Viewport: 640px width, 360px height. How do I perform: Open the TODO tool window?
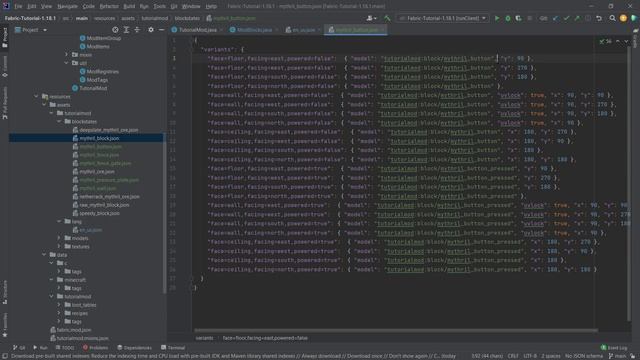tap(65, 348)
